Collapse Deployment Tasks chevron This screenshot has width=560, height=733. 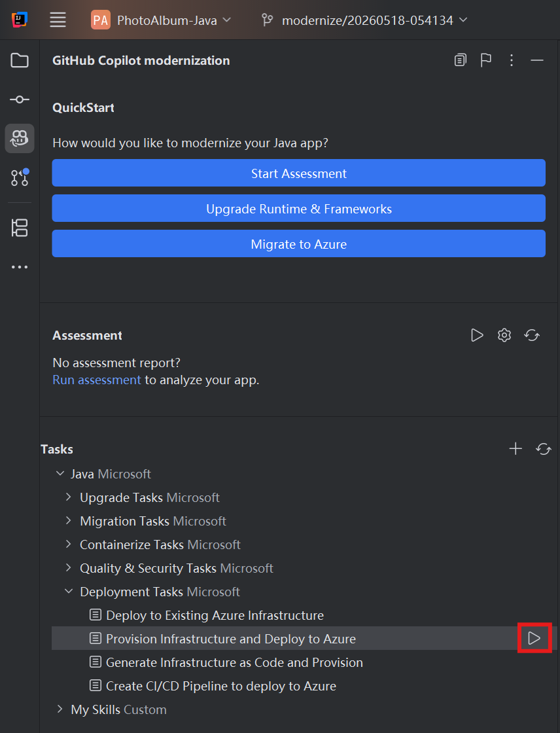pos(69,592)
